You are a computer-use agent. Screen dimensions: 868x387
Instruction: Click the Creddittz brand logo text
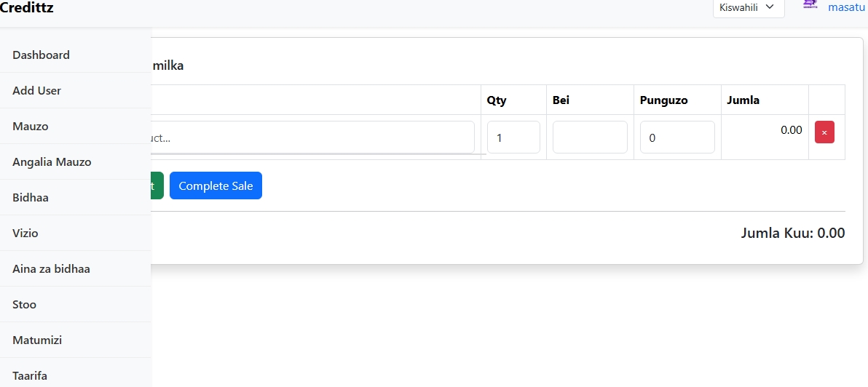[x=27, y=8]
